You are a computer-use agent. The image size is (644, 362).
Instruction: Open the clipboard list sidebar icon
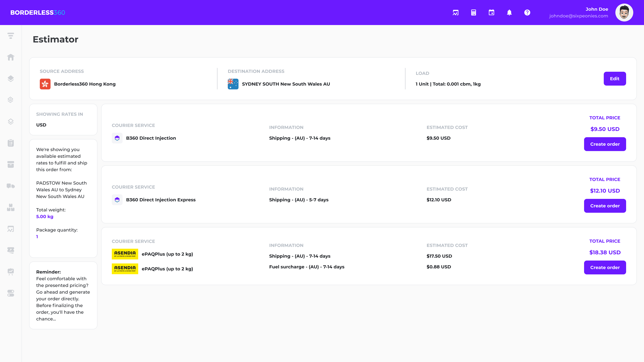11,143
